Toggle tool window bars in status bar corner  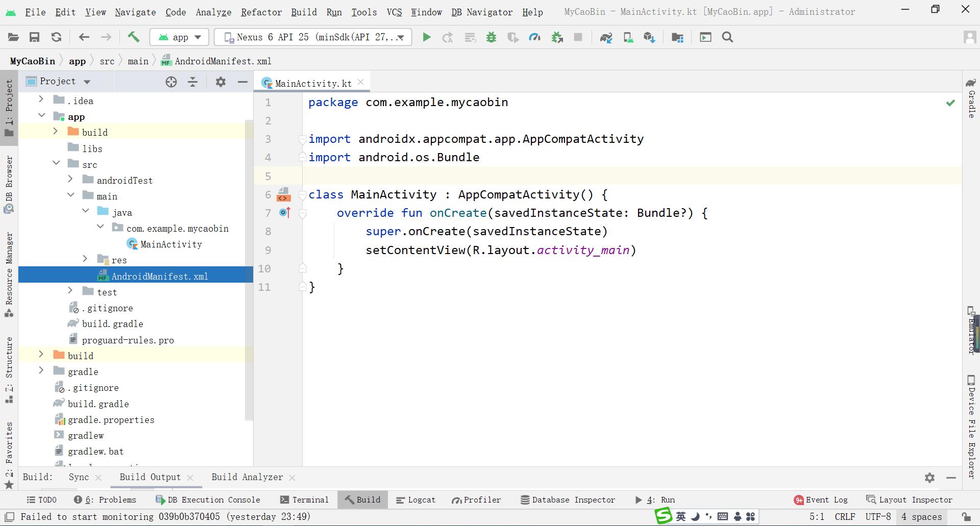pyautogui.click(x=9, y=517)
